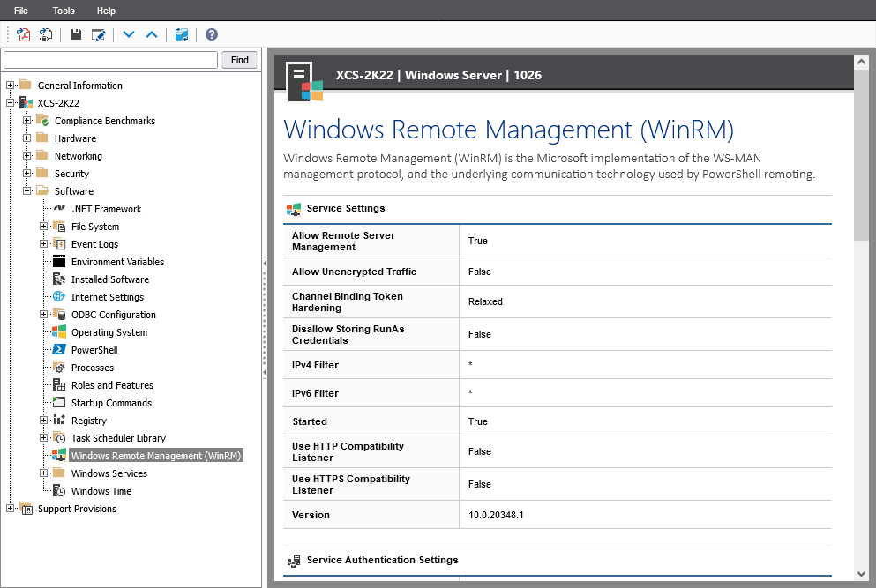Click the IPv4 Filter row label
The height and width of the screenshot is (588, 876).
coord(315,365)
